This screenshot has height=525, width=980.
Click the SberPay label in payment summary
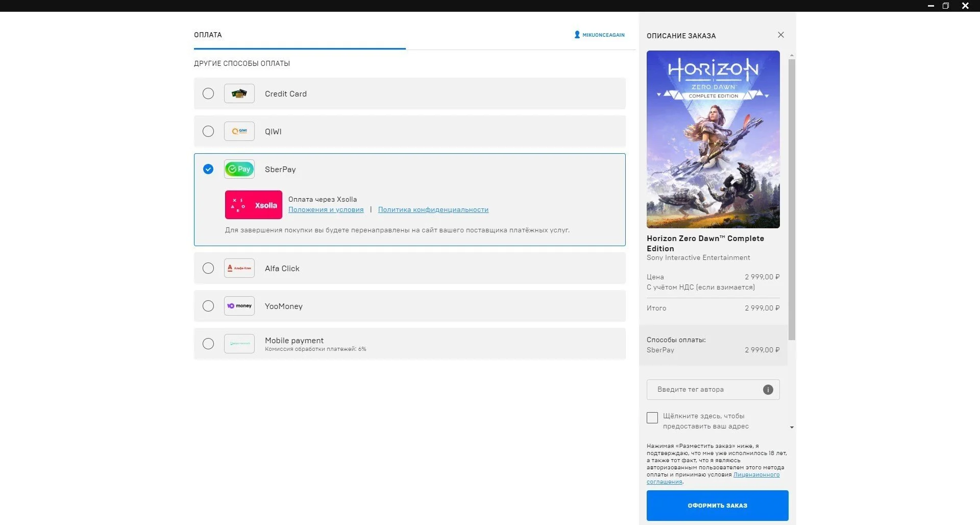[660, 350]
